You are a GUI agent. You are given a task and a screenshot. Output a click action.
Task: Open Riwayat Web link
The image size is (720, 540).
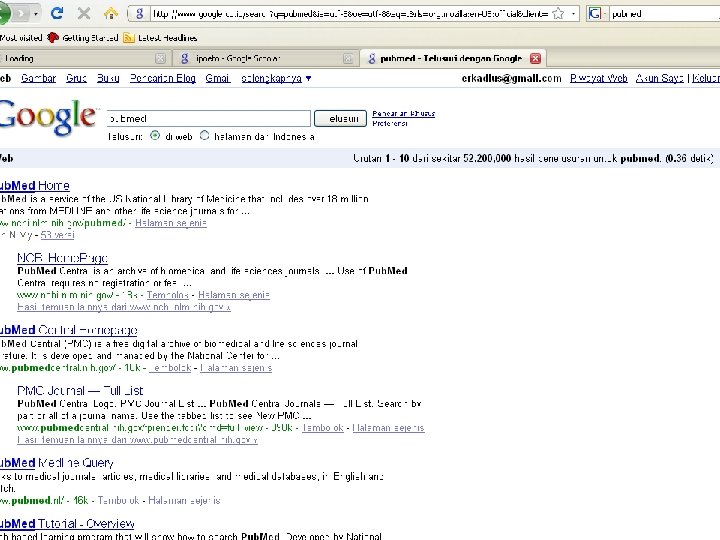(x=598, y=79)
